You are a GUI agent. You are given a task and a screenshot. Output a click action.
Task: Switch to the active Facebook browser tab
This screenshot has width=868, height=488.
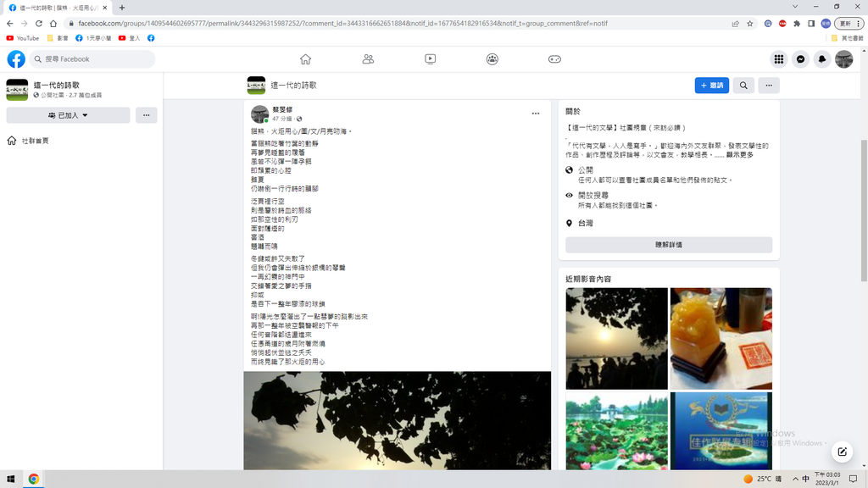tap(58, 8)
